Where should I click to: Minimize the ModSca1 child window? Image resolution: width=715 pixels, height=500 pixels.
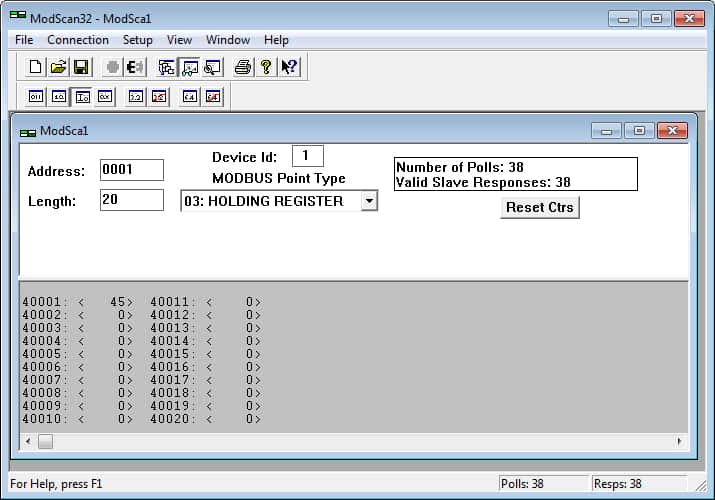click(x=606, y=131)
